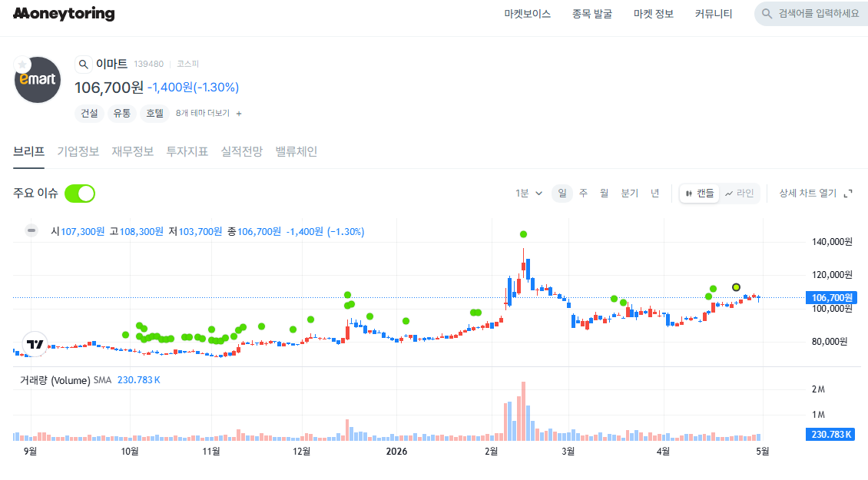Click the 106,700원 price label on axis
Screen dimensions: 868x480
pos(831,298)
